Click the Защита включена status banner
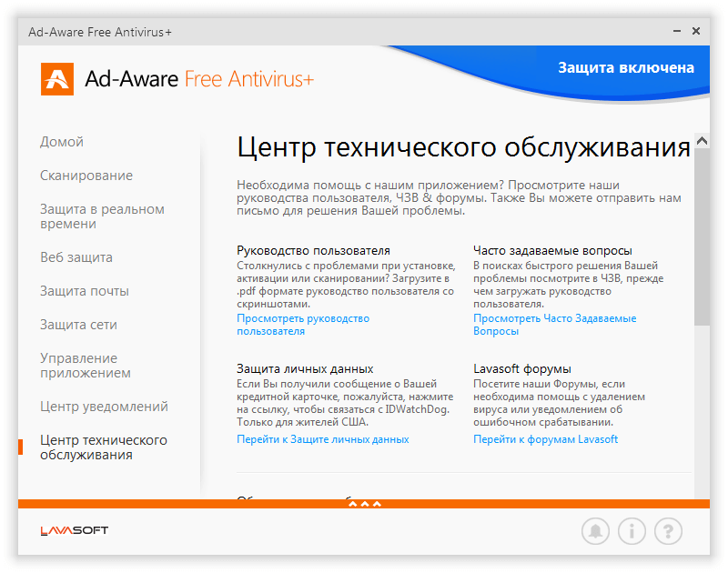 (x=626, y=67)
